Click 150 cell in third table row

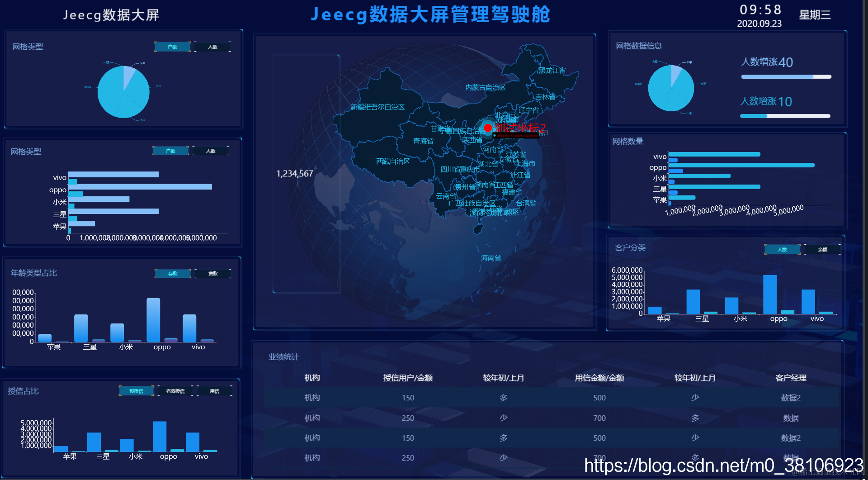pyautogui.click(x=408, y=438)
